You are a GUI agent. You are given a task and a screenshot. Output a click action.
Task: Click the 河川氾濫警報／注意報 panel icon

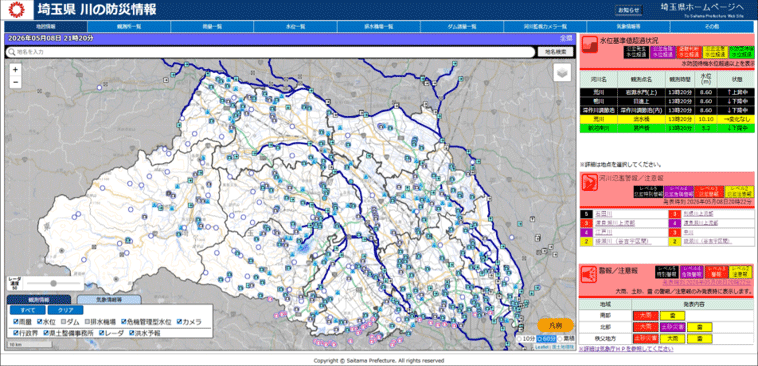[x=589, y=183]
